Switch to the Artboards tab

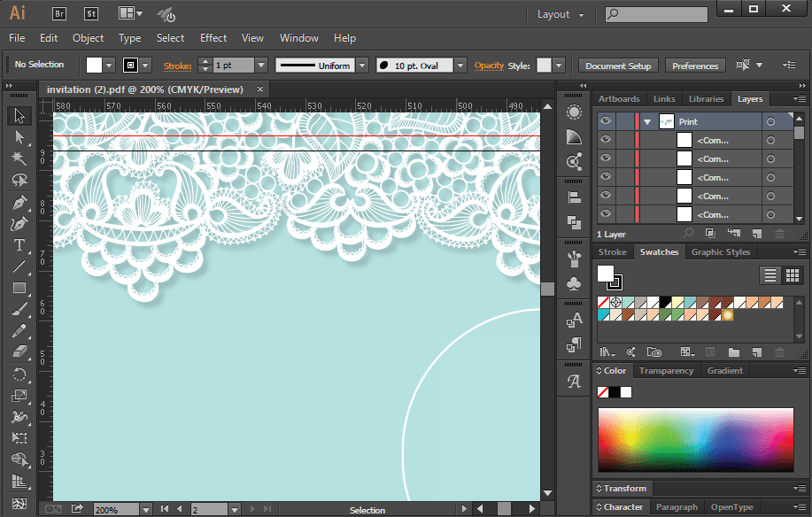619,99
